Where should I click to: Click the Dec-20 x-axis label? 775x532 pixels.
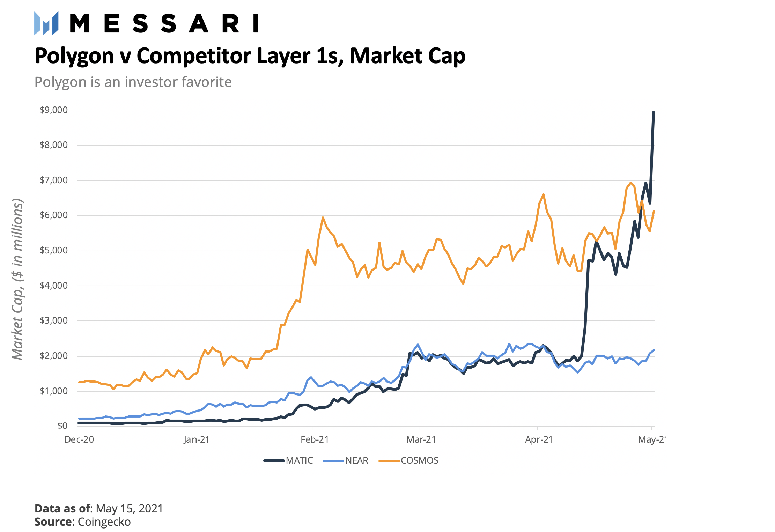tap(79, 439)
